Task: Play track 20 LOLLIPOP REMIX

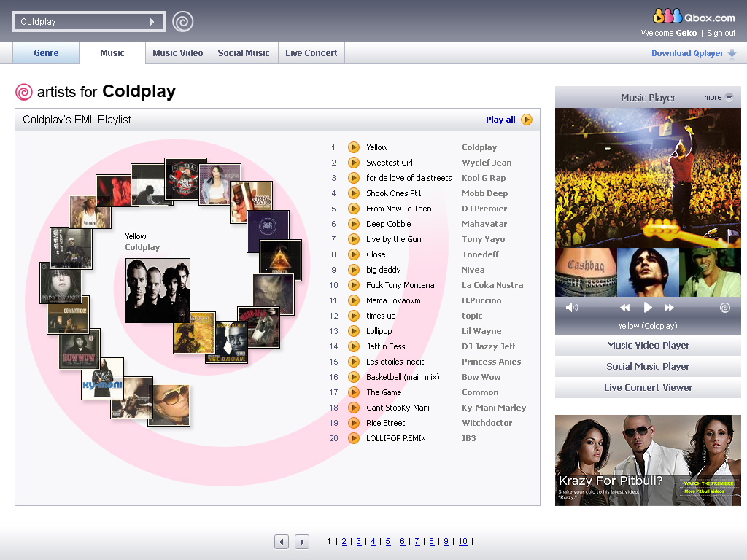Action: click(x=354, y=438)
